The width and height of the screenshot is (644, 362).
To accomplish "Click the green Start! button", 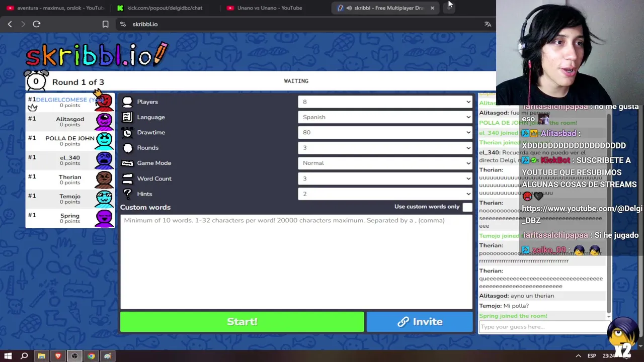I will (x=242, y=322).
